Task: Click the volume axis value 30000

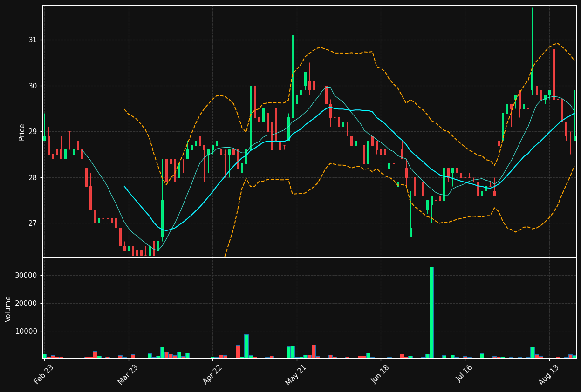Action: pos(27,276)
